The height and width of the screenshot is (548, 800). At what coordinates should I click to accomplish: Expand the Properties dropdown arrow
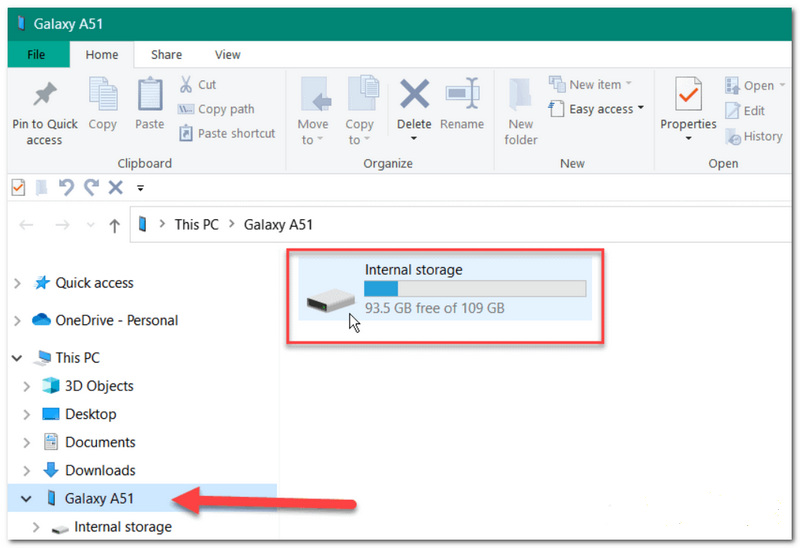click(x=688, y=138)
